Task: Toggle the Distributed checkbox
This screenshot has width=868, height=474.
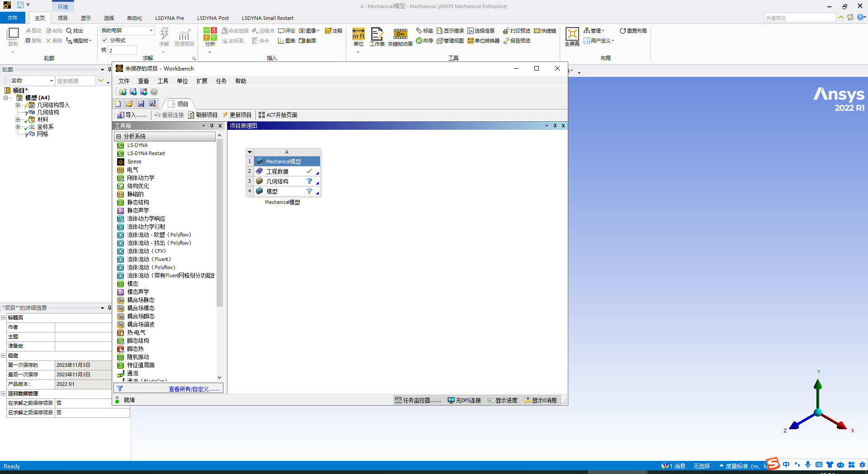Action: (x=104, y=40)
